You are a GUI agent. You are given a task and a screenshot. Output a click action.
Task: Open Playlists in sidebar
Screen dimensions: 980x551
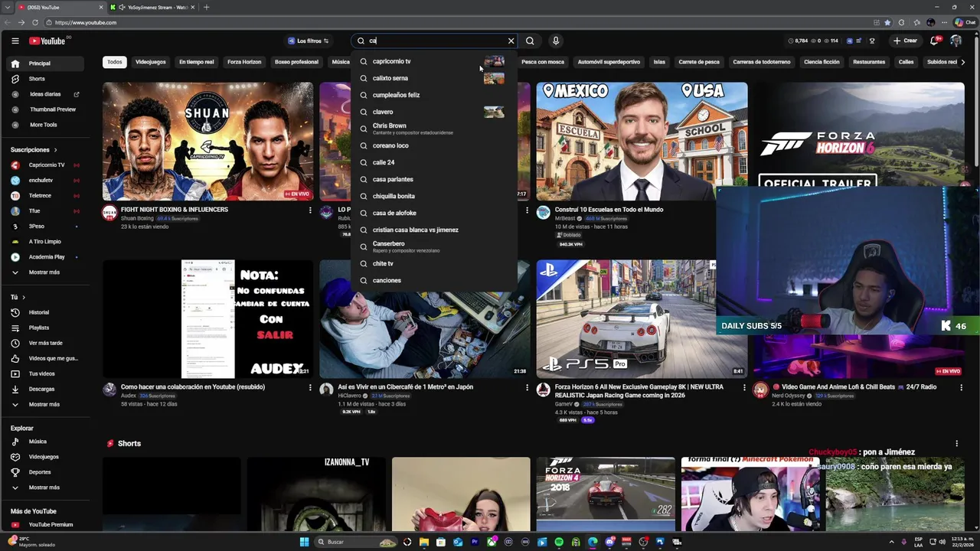click(x=44, y=328)
